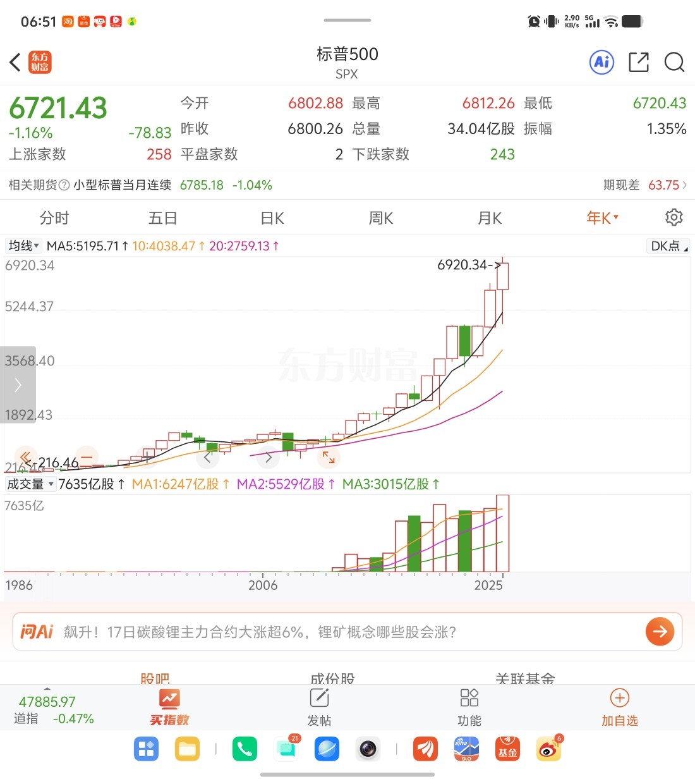The height and width of the screenshot is (784, 695).
Task: Open the 关联基金 tab
Action: 525,678
